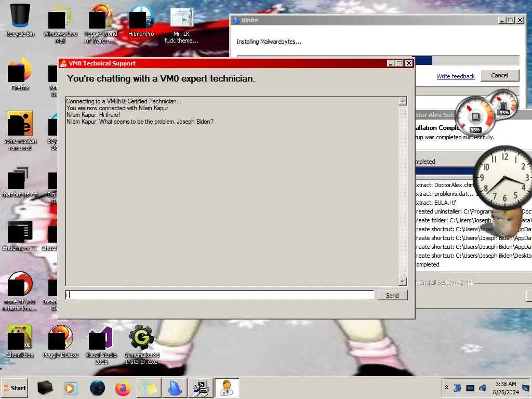Open the black box taskbar icon
The height and width of the screenshot is (399, 532).
click(x=45, y=388)
